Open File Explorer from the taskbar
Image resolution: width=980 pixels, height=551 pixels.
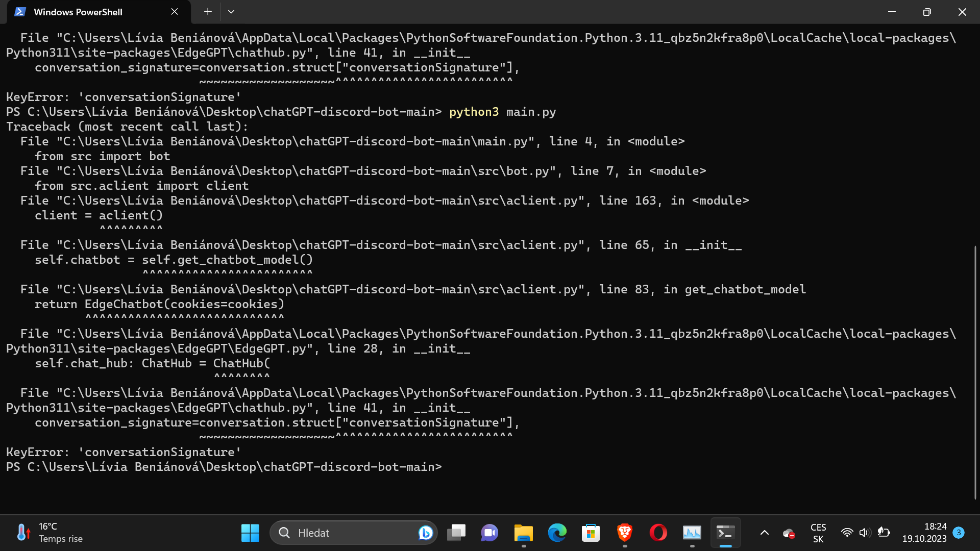tap(523, 533)
